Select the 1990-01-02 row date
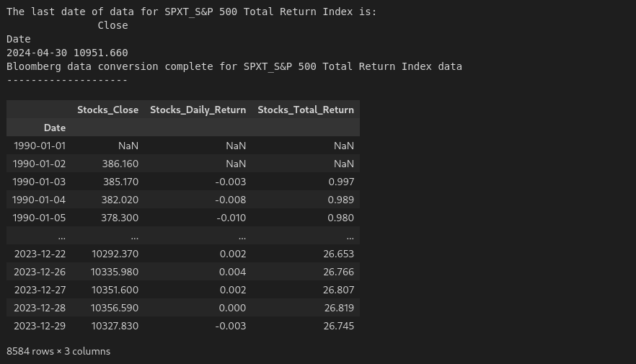 click(x=40, y=164)
